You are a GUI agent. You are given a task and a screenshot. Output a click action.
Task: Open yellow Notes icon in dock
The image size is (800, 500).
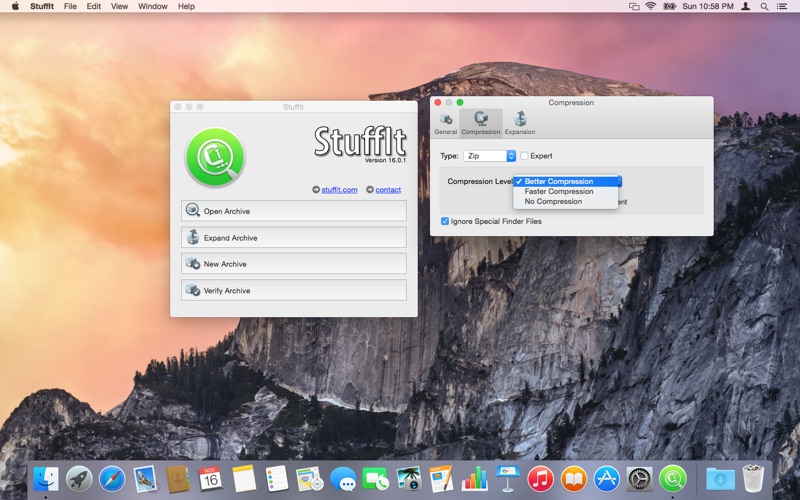click(244, 479)
